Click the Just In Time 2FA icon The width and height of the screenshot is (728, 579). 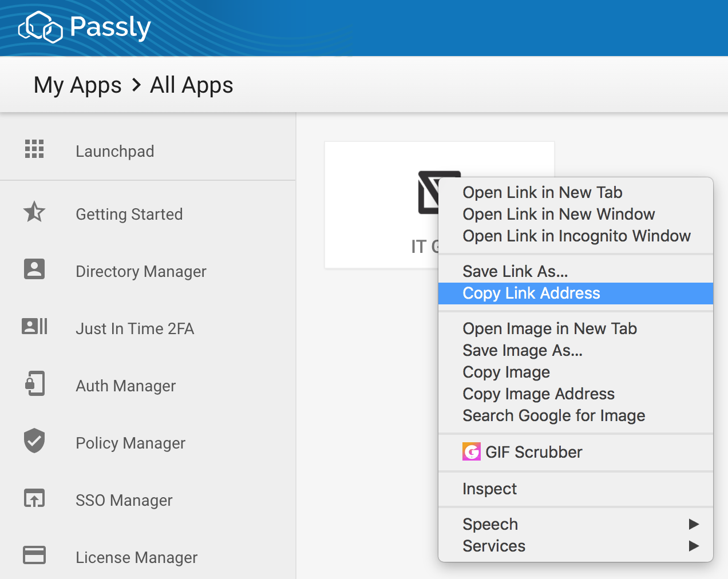pyautogui.click(x=34, y=326)
